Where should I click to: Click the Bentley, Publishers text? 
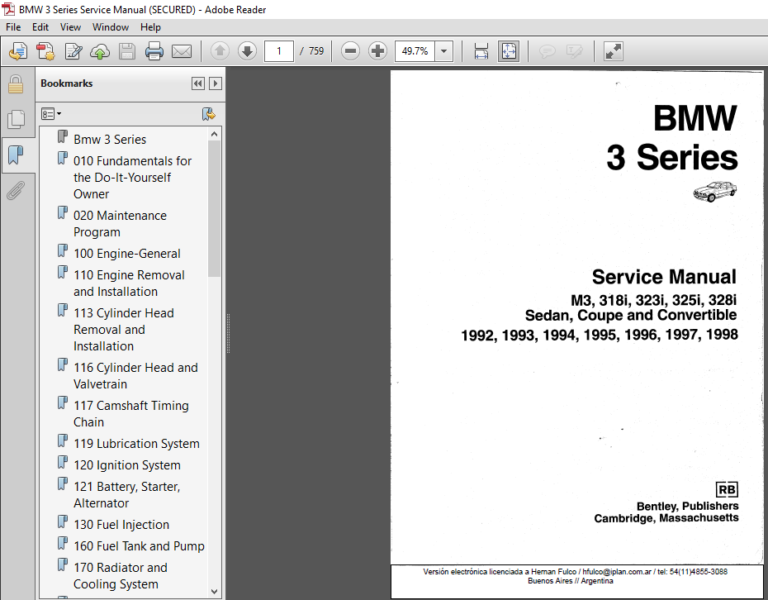click(687, 506)
